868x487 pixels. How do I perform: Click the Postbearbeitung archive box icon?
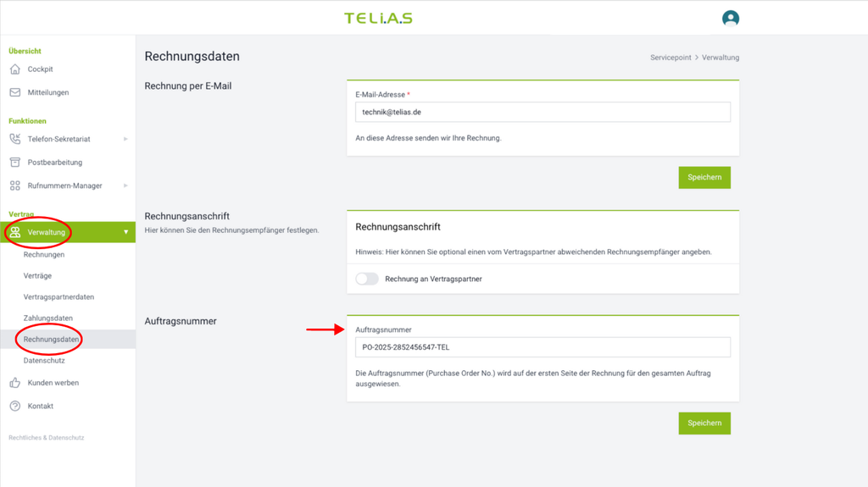[15, 162]
